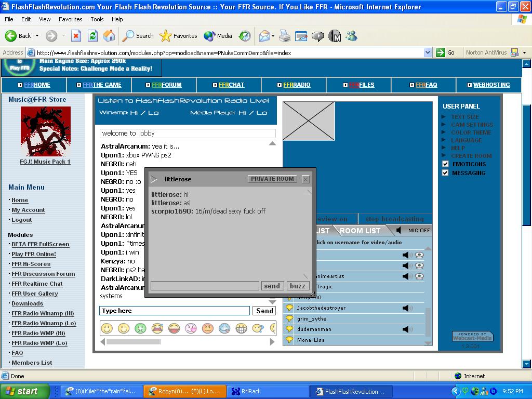This screenshot has width=532, height=399.
Task: Open the Norton AntiVirus dropdown arrow
Action: (525, 52)
